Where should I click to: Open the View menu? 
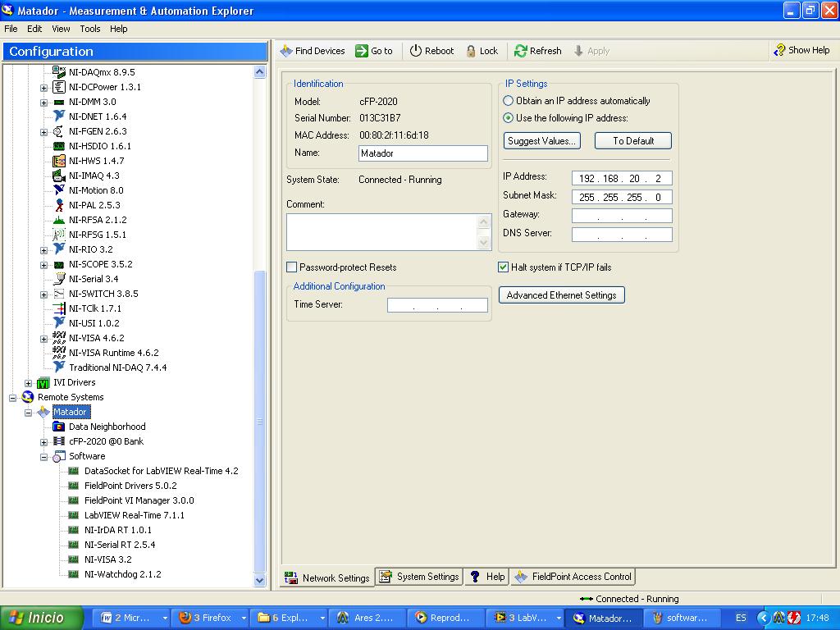tap(61, 29)
